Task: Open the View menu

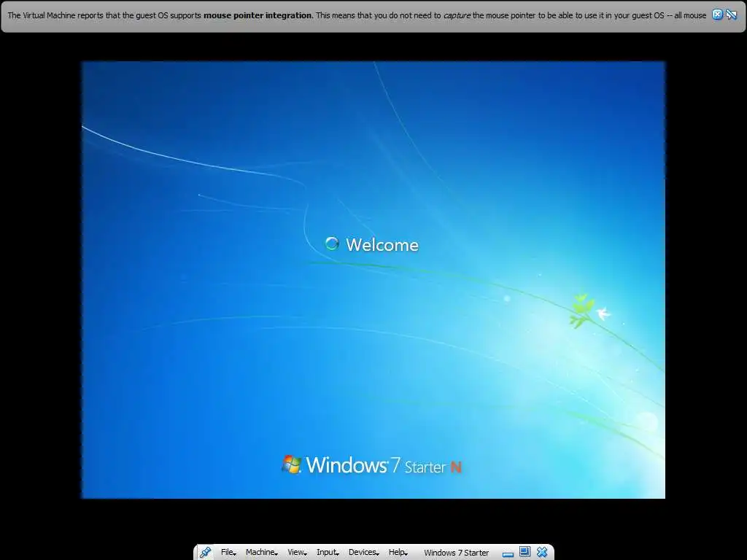Action: click(298, 553)
